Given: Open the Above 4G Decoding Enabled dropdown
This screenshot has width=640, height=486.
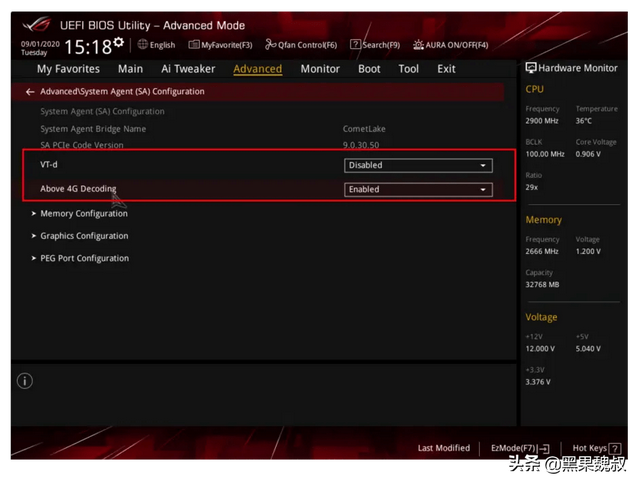Looking at the screenshot, I should click(x=418, y=189).
